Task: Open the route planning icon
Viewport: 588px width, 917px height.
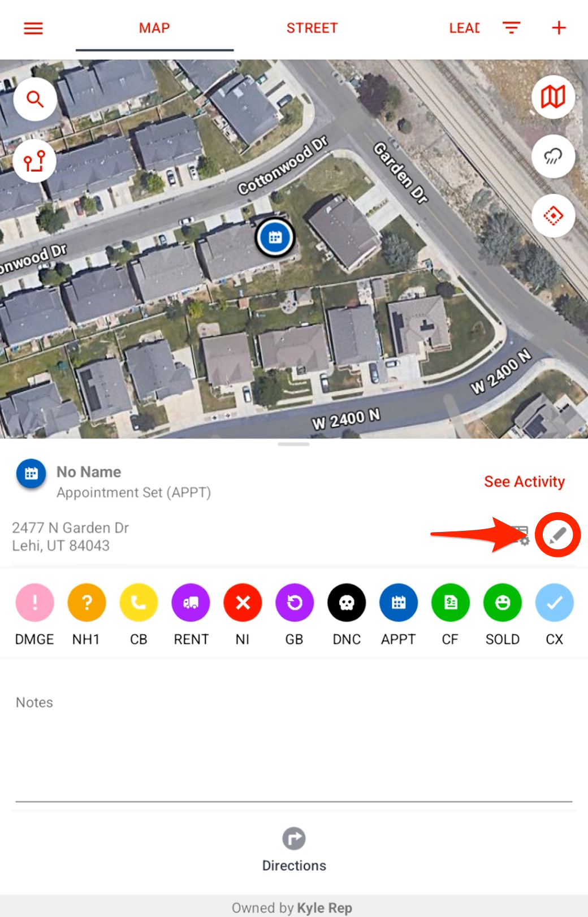Action: coord(34,161)
